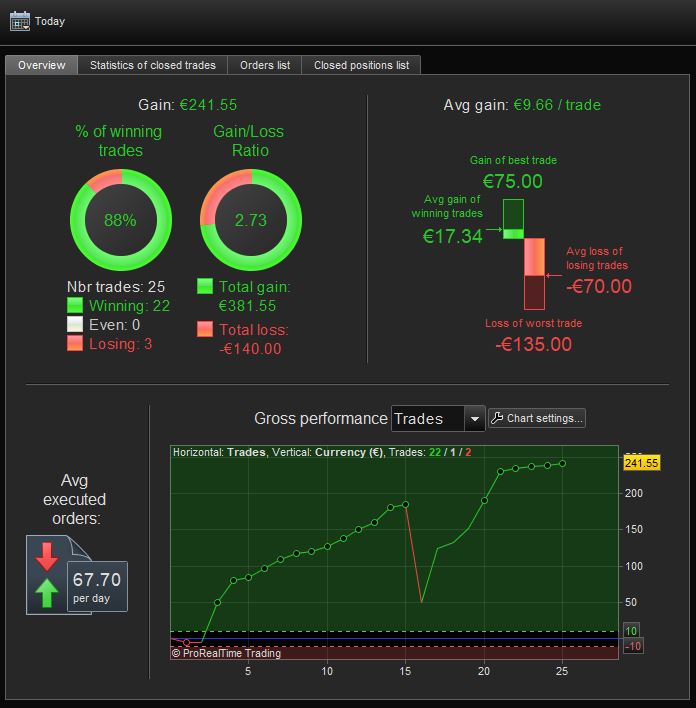Click the 88% winning trades donut chart

[x=121, y=220]
